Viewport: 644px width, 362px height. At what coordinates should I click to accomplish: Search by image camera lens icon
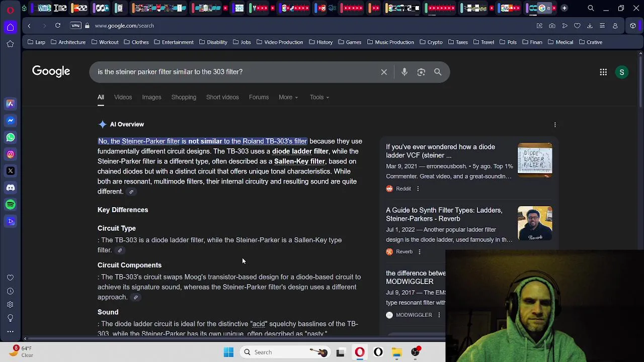coord(421,72)
